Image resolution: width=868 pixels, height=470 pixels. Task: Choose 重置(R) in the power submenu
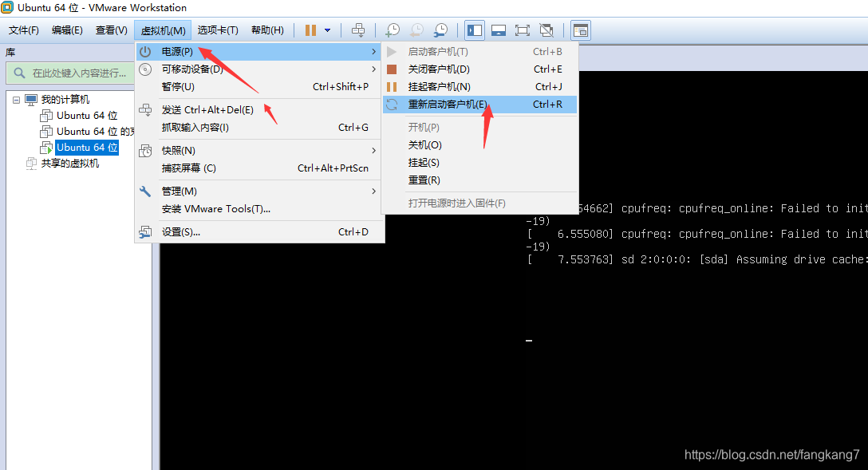479,180
